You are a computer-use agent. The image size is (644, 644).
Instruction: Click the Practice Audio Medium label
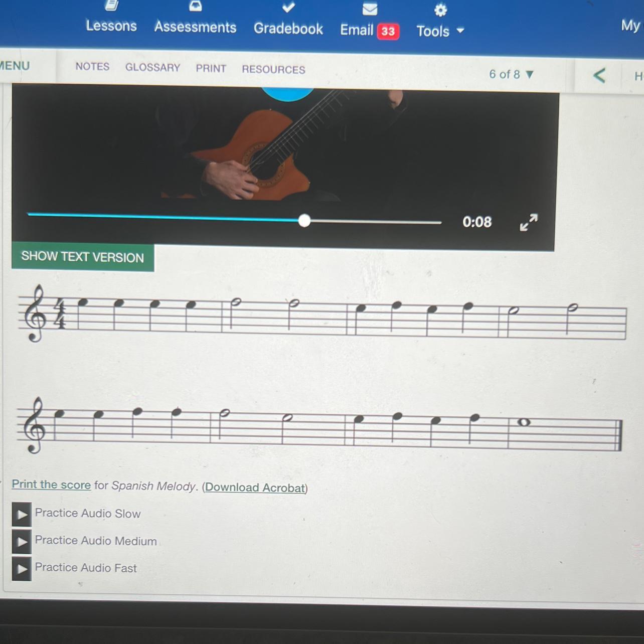tap(96, 541)
